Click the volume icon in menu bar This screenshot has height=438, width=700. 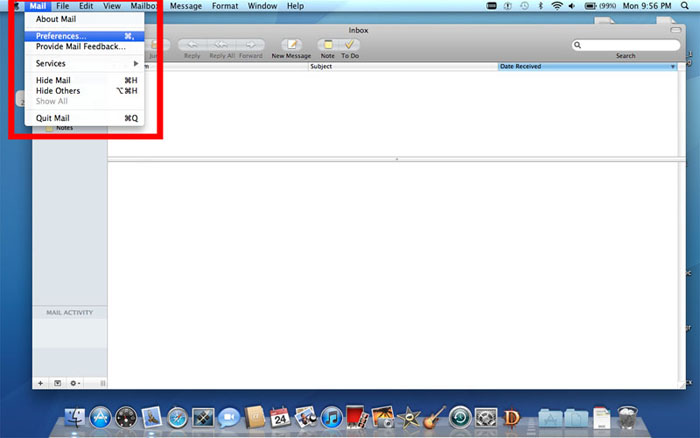572,6
